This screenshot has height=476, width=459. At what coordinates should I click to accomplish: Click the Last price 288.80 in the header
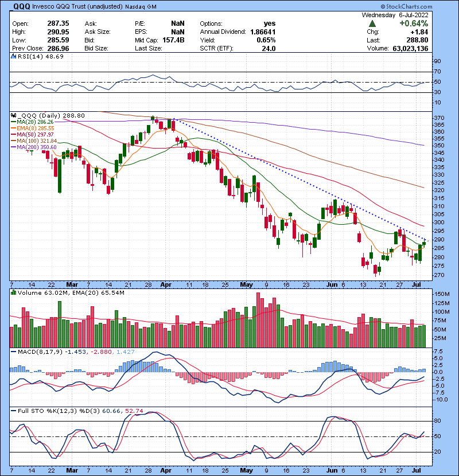click(417, 40)
